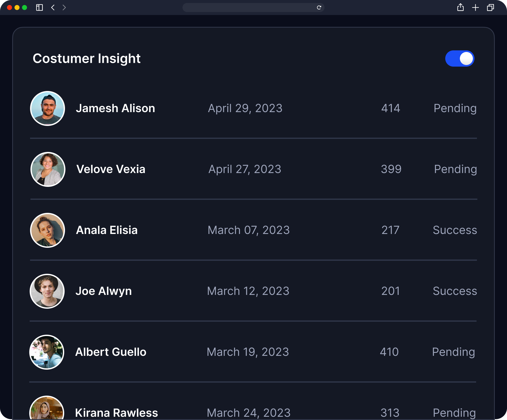Reload the page with the refresh icon
This screenshot has height=420, width=507.
319,8
